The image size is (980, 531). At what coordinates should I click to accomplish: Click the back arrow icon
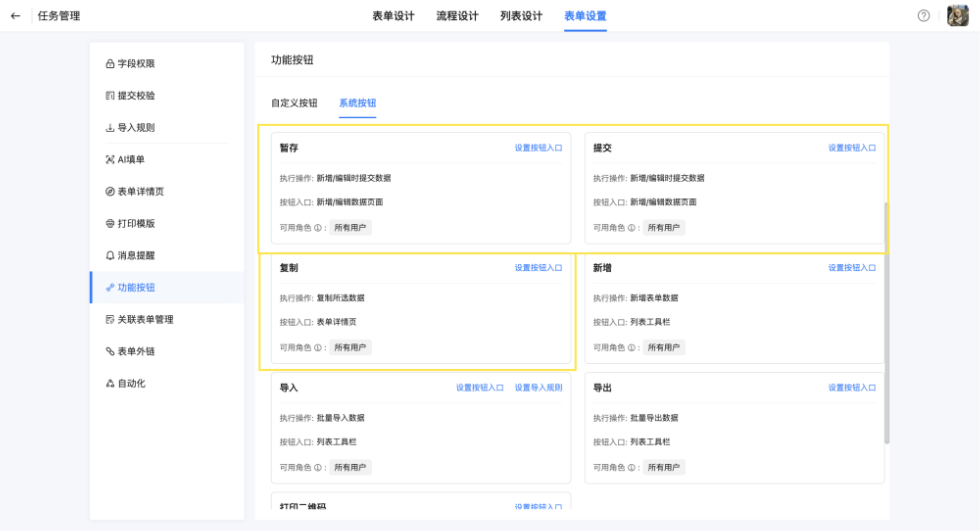(x=15, y=16)
